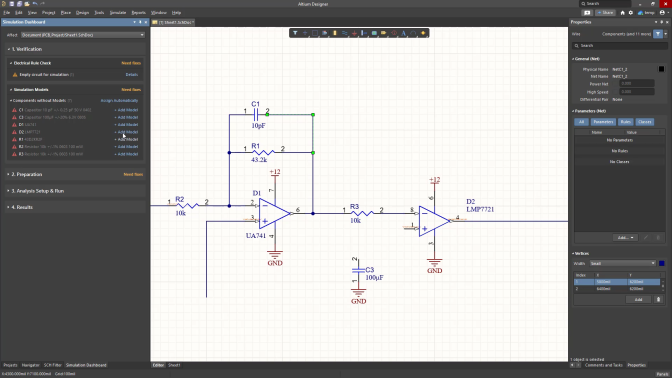The height and width of the screenshot is (378, 672).
Task: Open the Simulation Dashboard panel options arrow
Action: [x=134, y=22]
